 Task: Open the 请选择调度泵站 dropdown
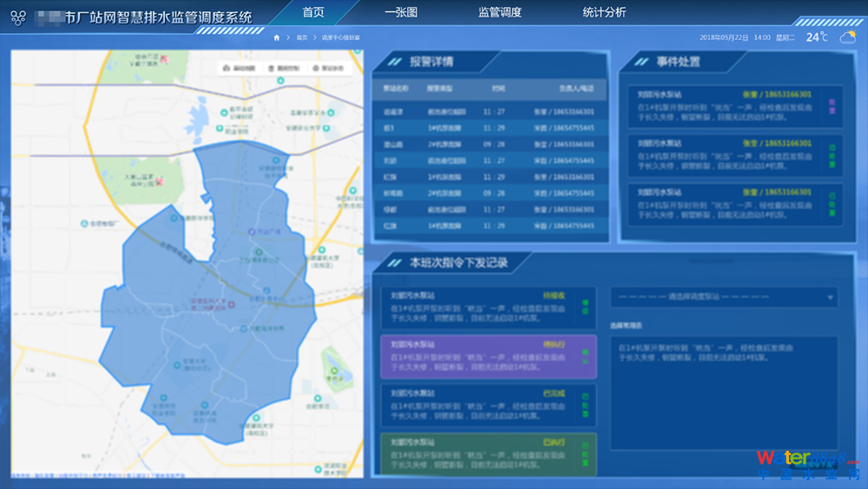click(723, 297)
